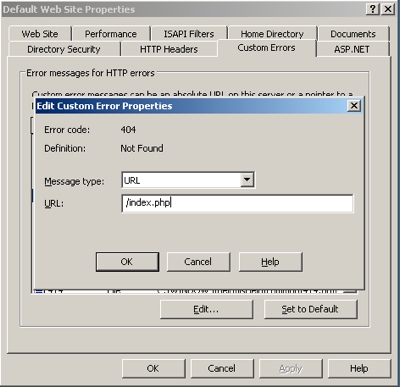Open the ASP.NET tab
400x387 pixels.
(x=352, y=49)
